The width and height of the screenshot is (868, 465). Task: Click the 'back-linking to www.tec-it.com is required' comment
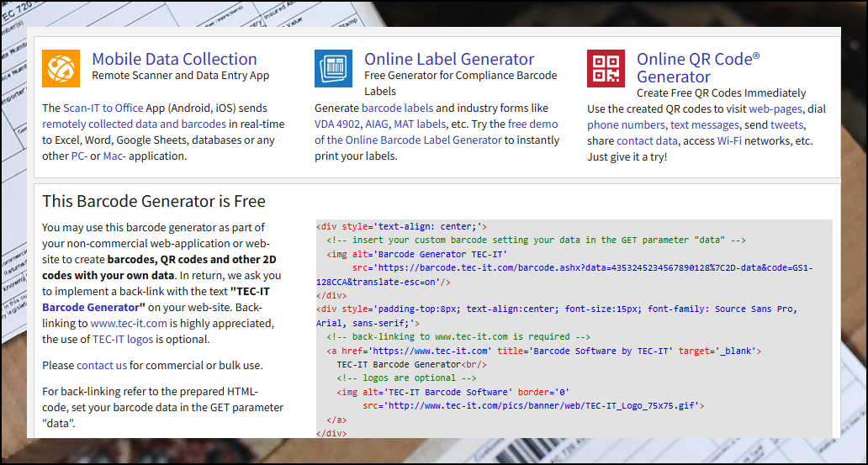coord(458,336)
